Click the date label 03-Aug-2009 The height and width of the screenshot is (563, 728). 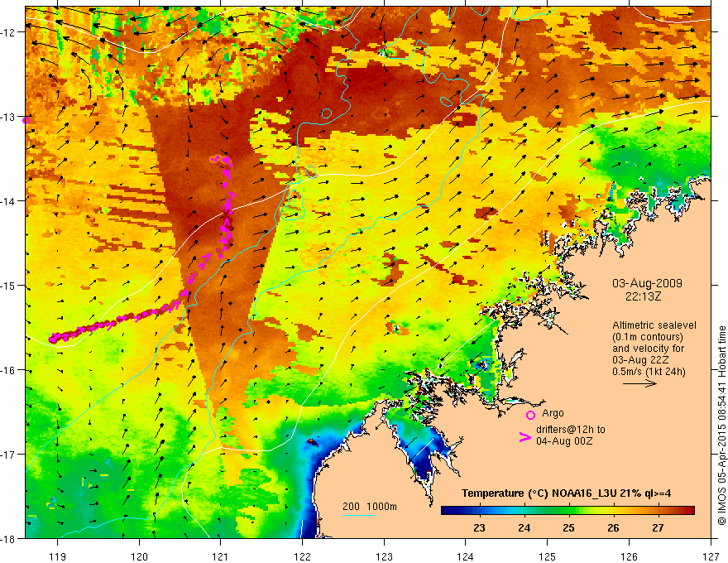[x=647, y=283]
